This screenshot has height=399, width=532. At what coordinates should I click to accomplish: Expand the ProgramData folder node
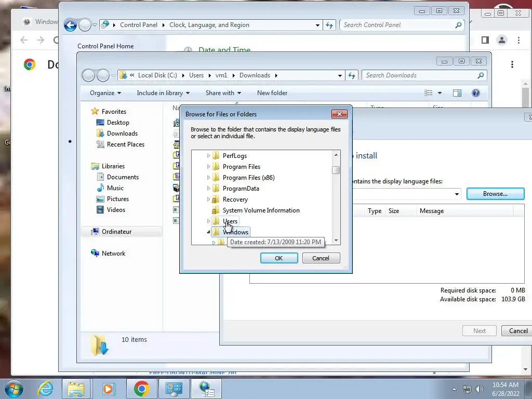(x=208, y=188)
